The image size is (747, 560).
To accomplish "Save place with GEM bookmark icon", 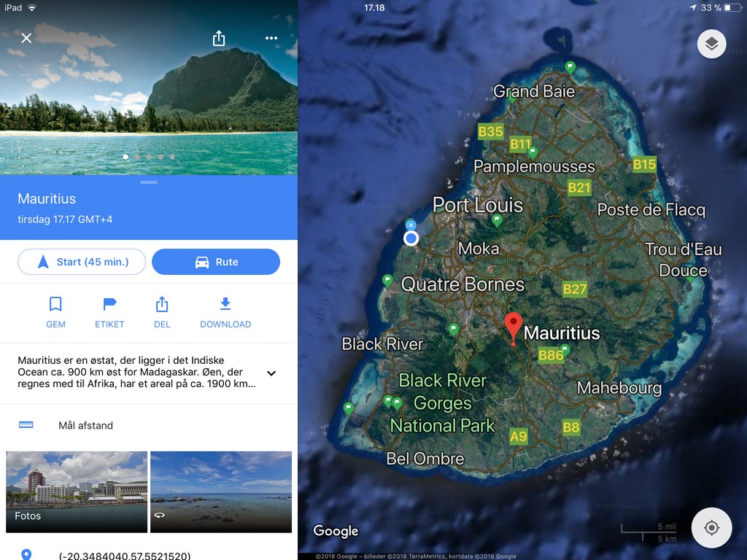I will [55, 312].
